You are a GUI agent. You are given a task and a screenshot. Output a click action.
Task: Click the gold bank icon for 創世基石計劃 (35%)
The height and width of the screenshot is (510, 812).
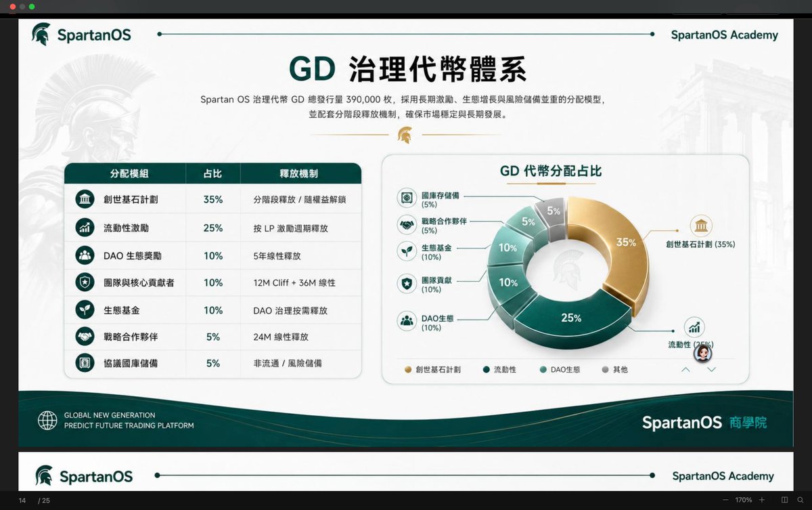[700, 226]
